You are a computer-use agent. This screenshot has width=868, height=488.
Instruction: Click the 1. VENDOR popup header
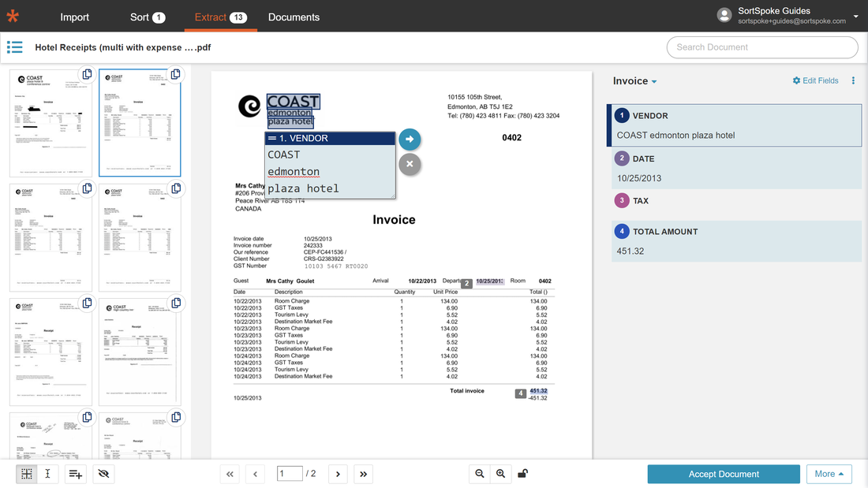click(330, 138)
